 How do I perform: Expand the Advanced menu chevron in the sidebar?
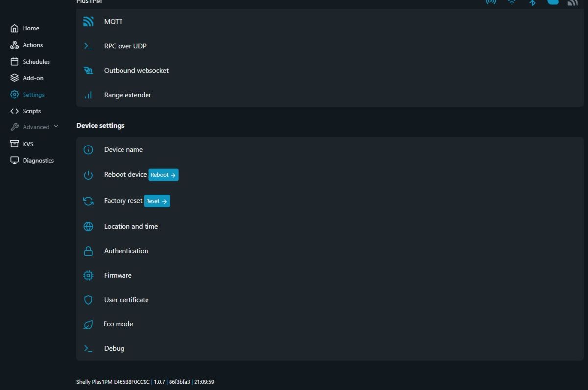point(56,126)
